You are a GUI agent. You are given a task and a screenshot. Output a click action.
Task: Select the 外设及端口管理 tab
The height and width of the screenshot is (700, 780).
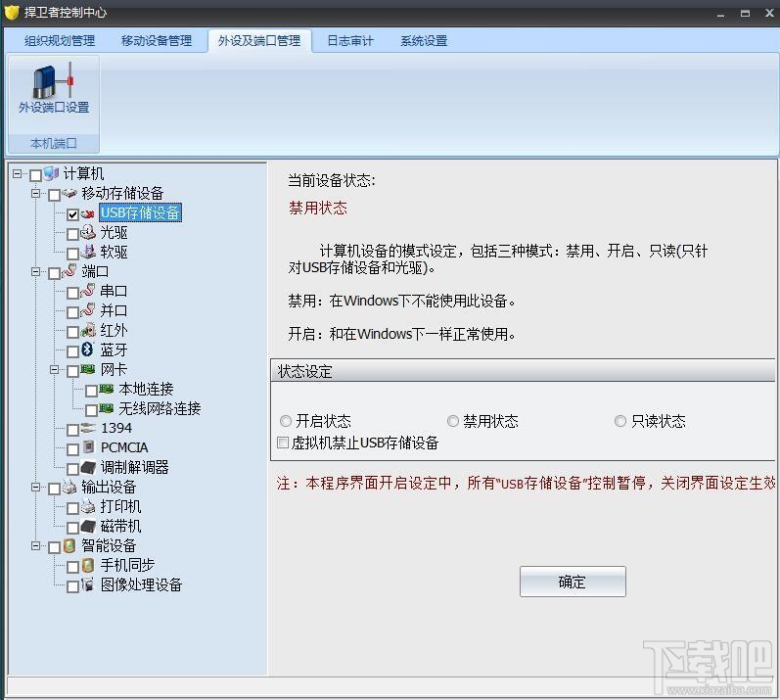[259, 41]
